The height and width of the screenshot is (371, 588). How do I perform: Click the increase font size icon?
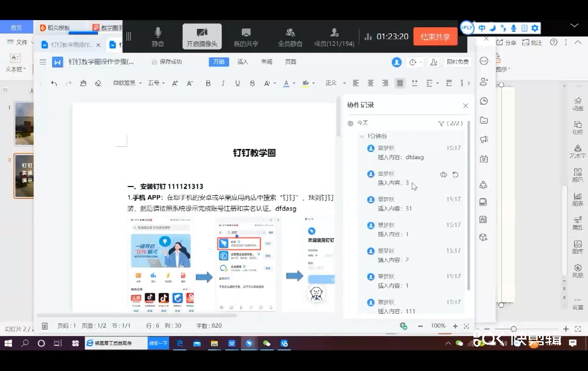(175, 83)
